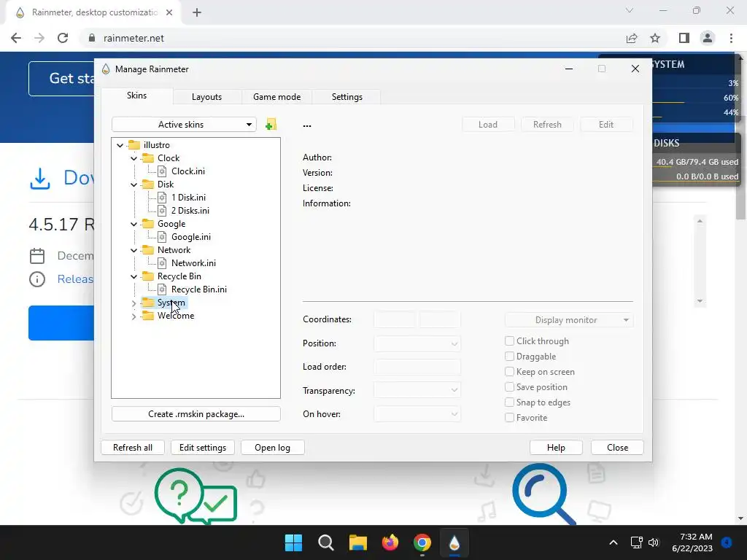This screenshot has width=747, height=560.
Task: Open the Chrome profile avatar icon
Action: click(x=708, y=38)
